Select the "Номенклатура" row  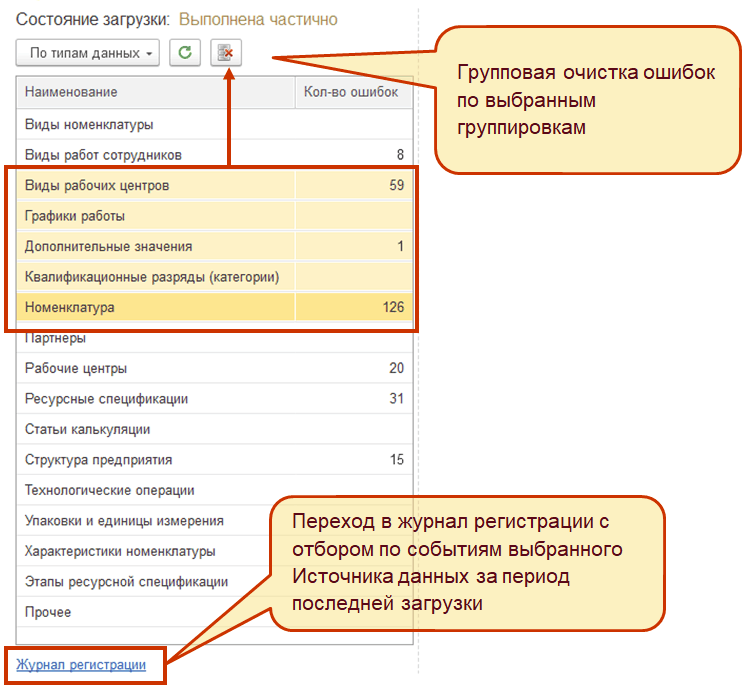point(215,307)
